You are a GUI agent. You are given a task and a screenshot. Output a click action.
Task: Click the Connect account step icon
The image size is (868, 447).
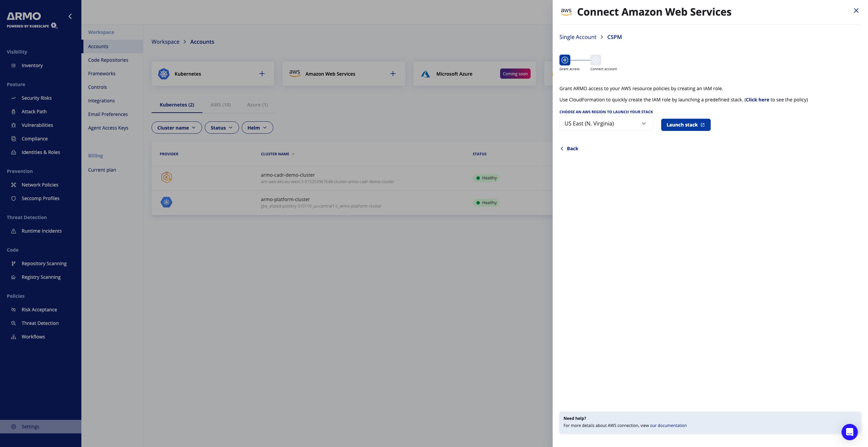(x=595, y=60)
